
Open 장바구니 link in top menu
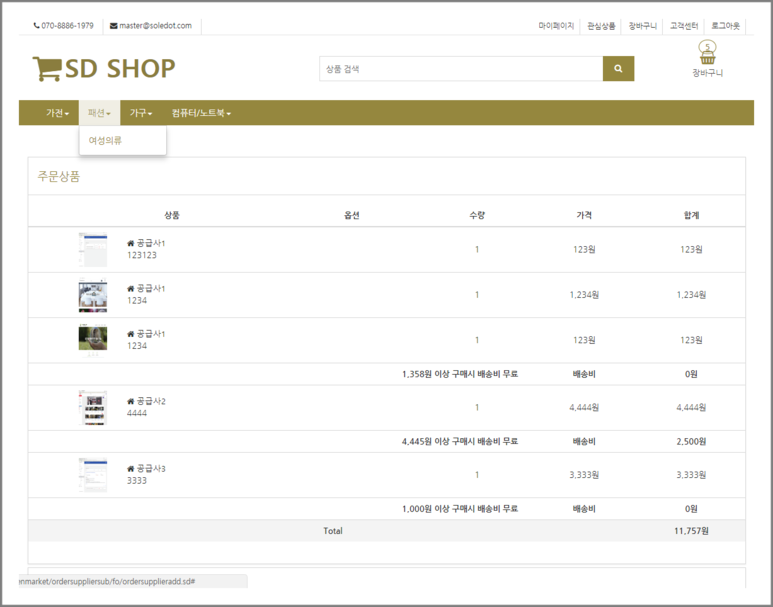pos(642,26)
